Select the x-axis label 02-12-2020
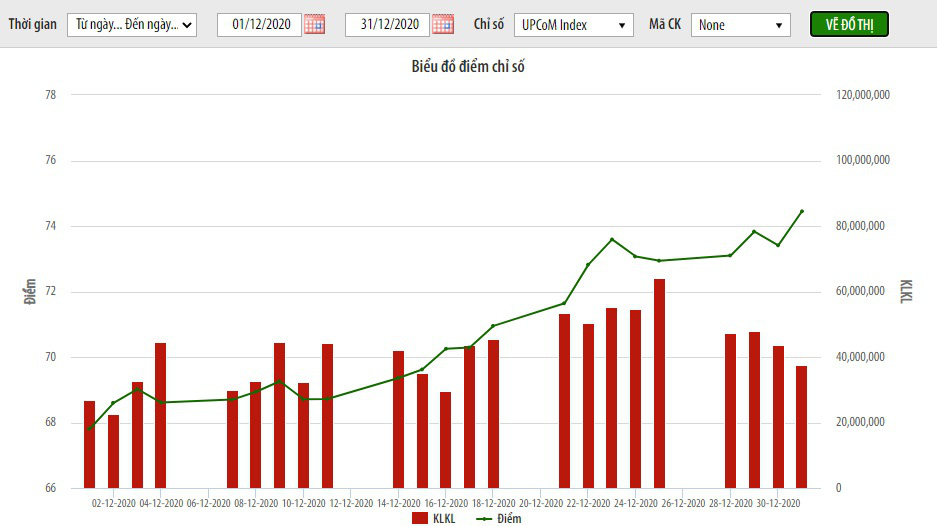Screen dimensions: 937x526 [x=114, y=503]
